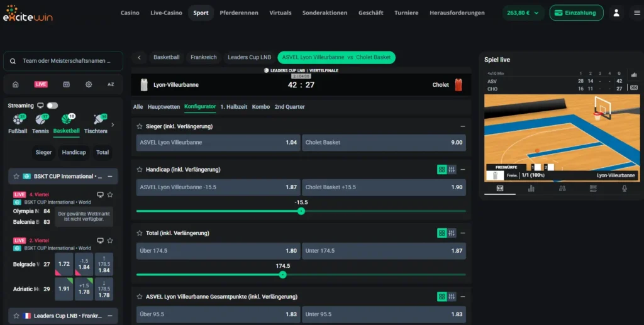Collapse the Sieger market section
This screenshot has height=325, width=644.
point(463,126)
